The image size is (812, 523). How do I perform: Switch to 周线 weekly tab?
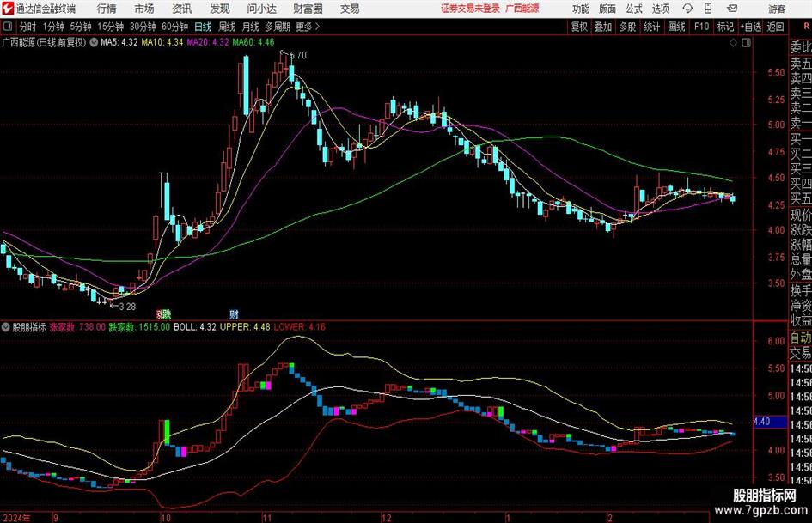(227, 27)
